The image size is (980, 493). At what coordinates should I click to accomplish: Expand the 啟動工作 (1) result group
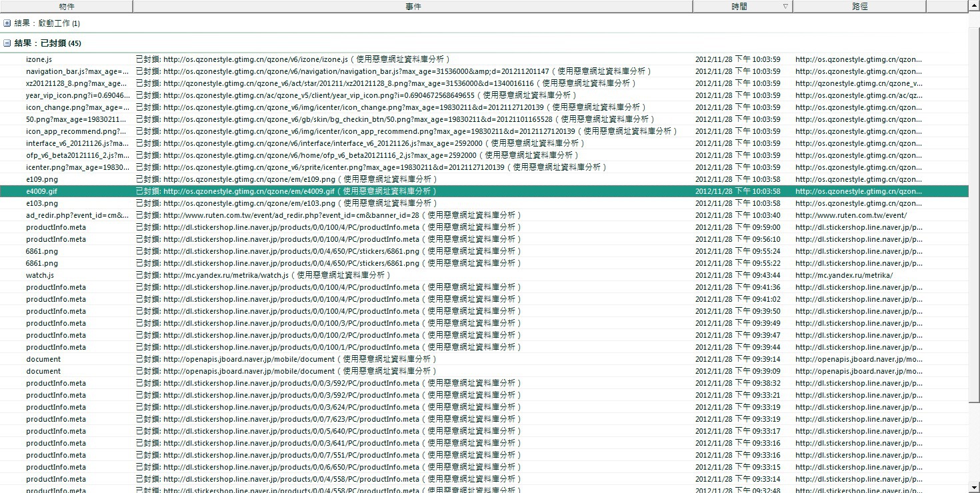pos(7,23)
